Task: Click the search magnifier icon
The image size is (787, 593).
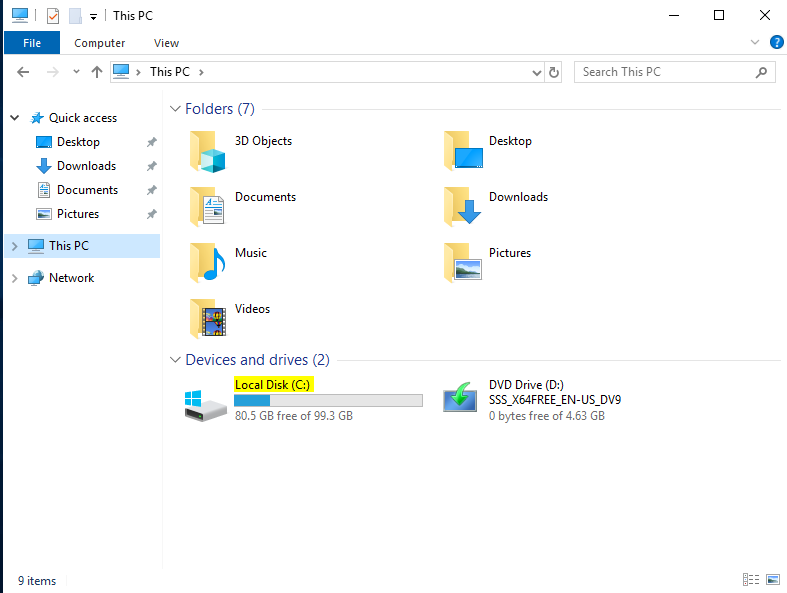Action: [761, 72]
